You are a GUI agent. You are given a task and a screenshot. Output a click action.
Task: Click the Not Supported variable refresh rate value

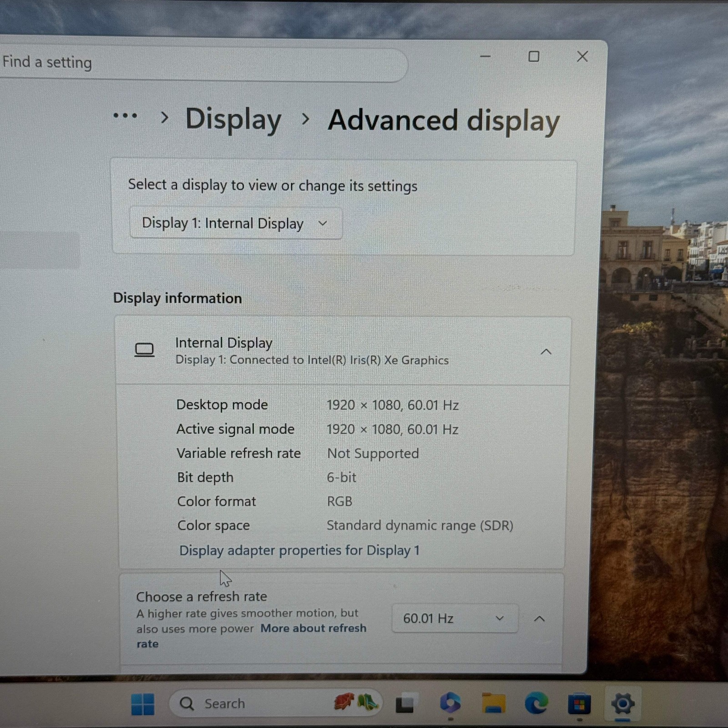pos(373,453)
